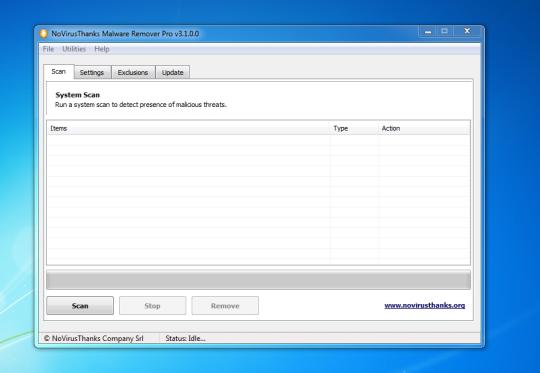This screenshot has width=540, height=373.
Task: Sort by the Action column header
Action: point(424,128)
